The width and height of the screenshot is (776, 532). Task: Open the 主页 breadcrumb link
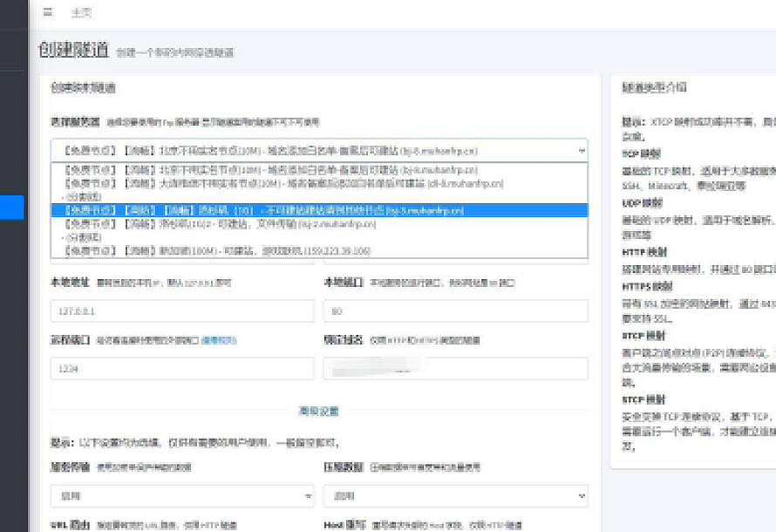(x=81, y=13)
